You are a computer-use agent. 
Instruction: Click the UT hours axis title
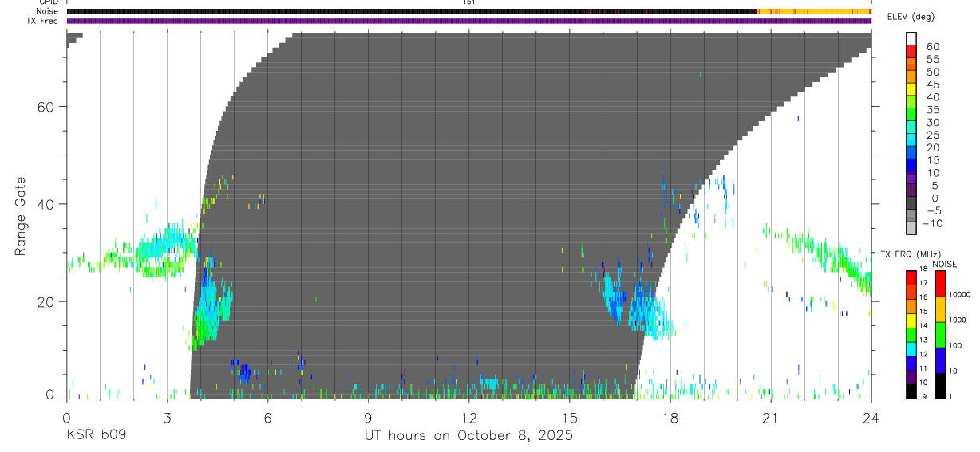coord(468,436)
